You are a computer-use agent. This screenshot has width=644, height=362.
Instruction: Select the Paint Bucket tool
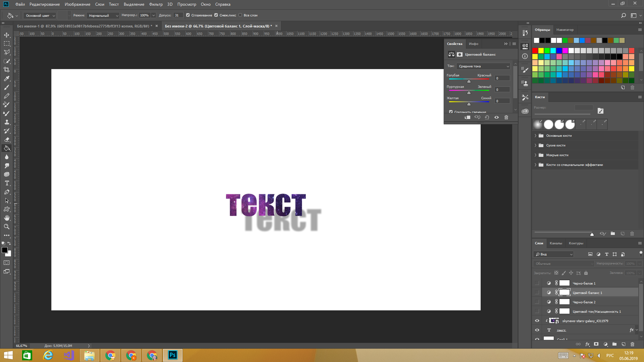[x=6, y=148]
